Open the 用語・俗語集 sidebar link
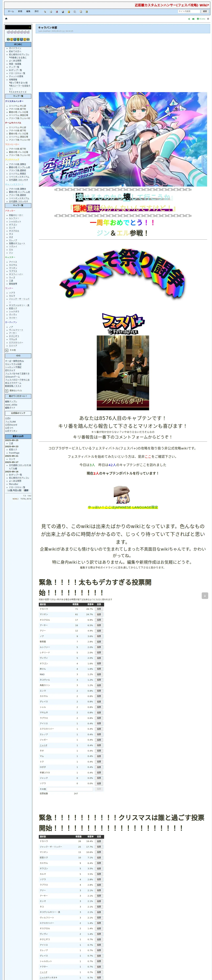This screenshot has height=980, width=212. coord(15,64)
